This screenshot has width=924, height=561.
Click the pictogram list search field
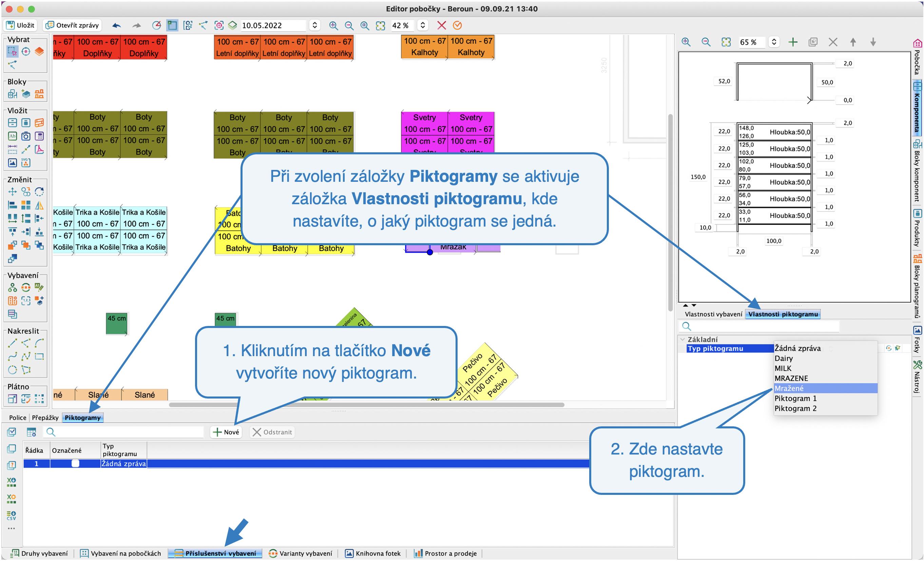(x=124, y=432)
